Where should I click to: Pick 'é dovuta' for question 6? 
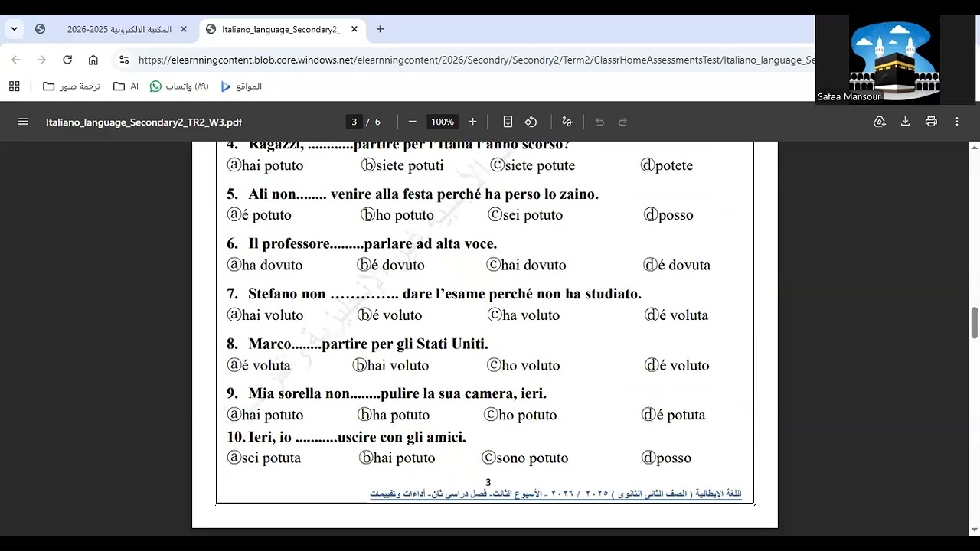click(x=677, y=265)
